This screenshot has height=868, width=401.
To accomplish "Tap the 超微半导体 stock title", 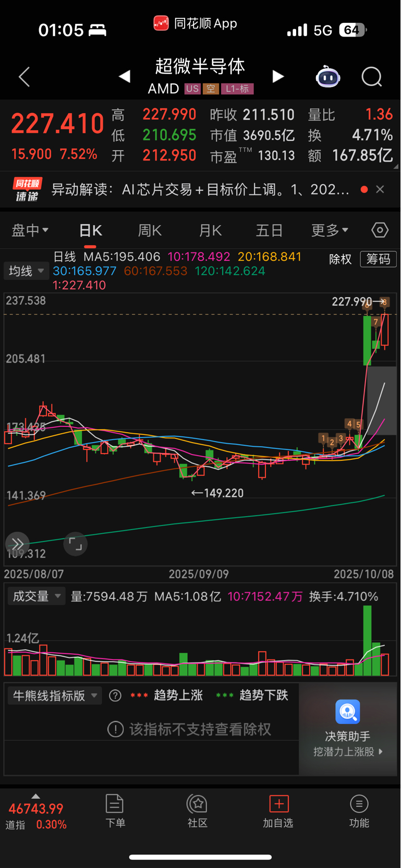I will click(x=200, y=66).
